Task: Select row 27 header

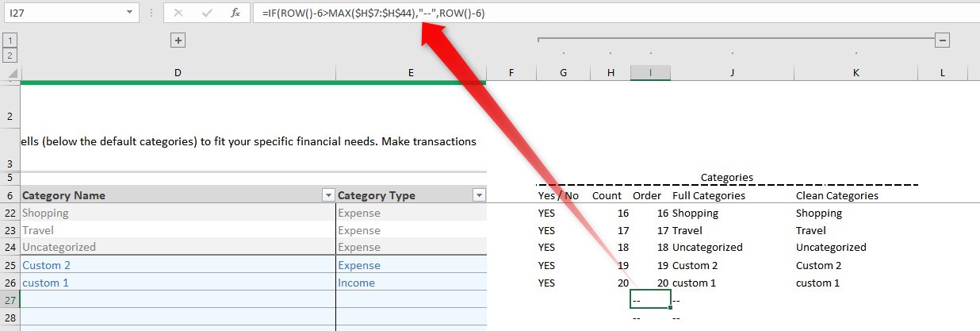Action: point(10,300)
